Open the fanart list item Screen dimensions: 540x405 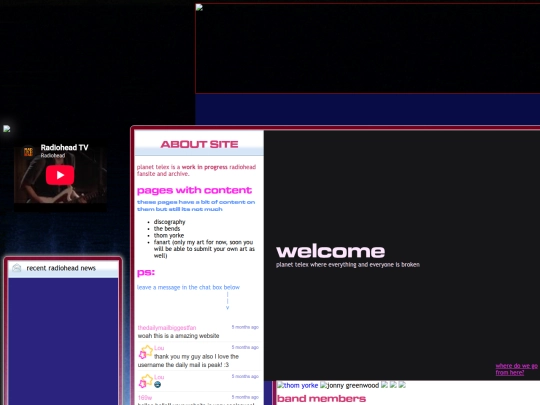204,249
